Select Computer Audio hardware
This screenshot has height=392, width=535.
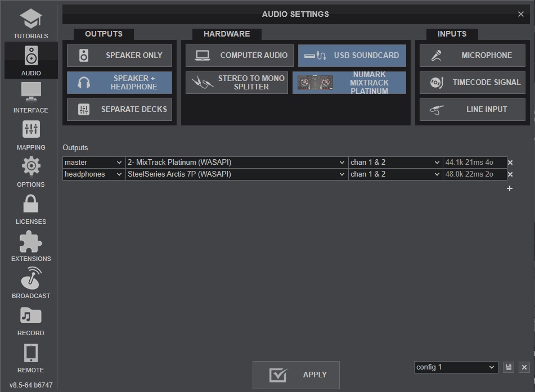tap(240, 55)
